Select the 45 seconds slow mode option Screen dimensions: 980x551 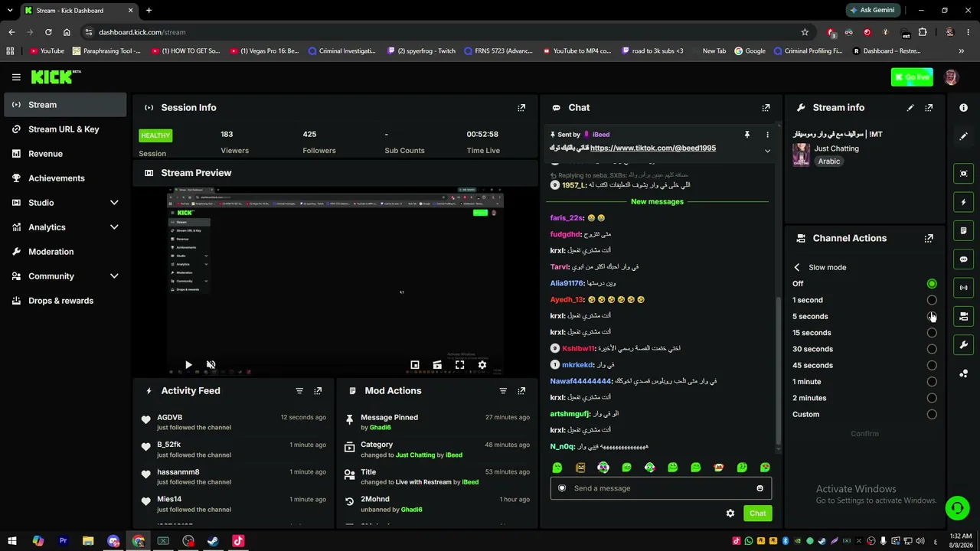click(932, 365)
